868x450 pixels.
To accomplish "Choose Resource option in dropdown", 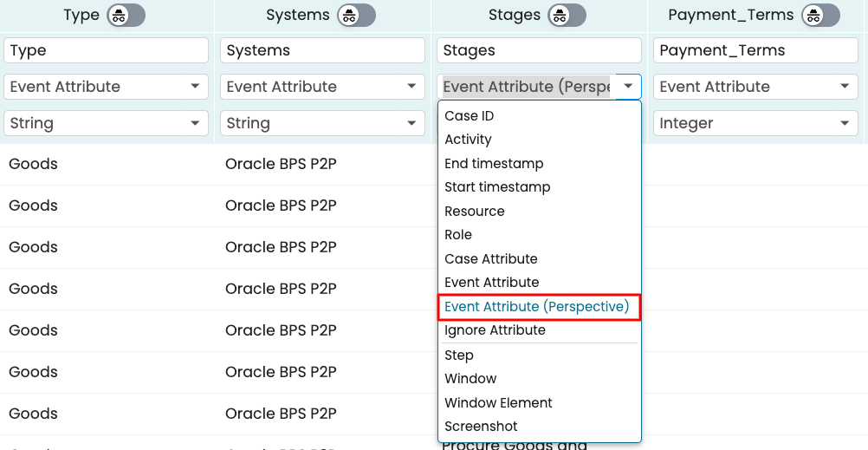I will pos(475,212).
